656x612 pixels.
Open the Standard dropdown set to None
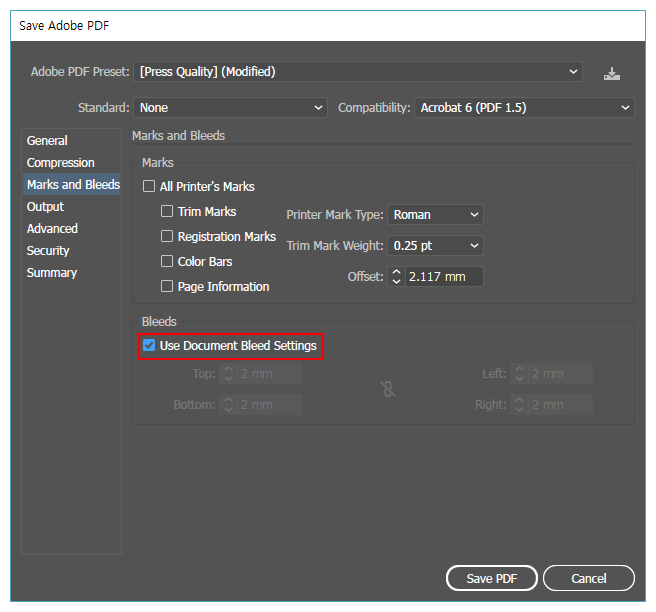[x=231, y=108]
